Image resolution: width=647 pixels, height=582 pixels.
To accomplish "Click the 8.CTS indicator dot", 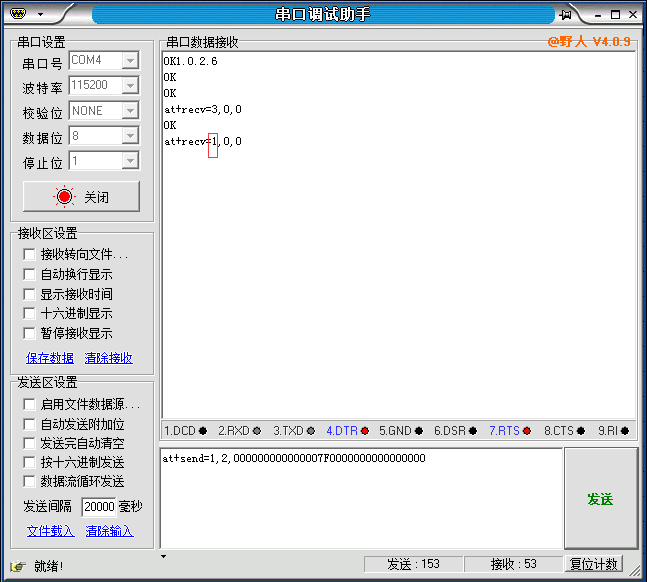I will (581, 431).
